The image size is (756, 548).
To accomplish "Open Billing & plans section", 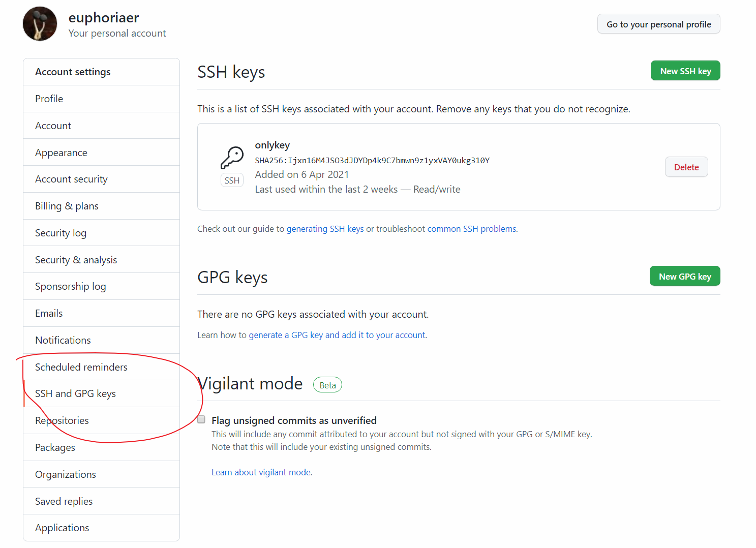I will click(x=101, y=206).
